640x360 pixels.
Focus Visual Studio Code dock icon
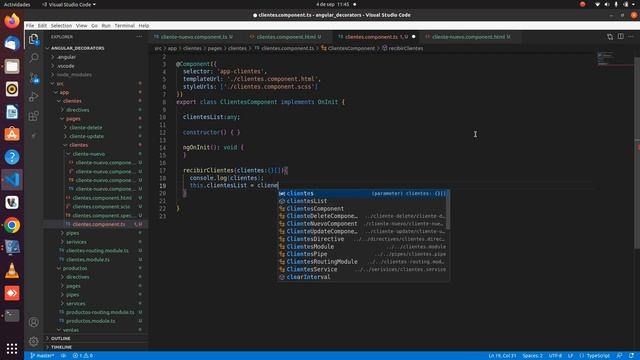[12, 180]
